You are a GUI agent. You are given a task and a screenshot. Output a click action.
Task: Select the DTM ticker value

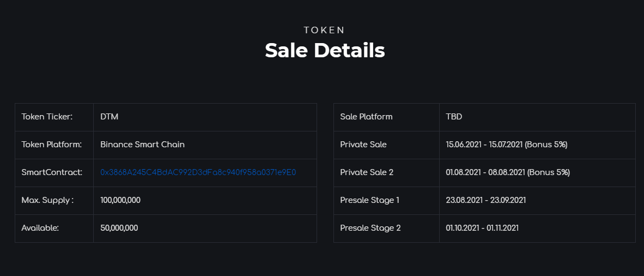tap(110, 117)
